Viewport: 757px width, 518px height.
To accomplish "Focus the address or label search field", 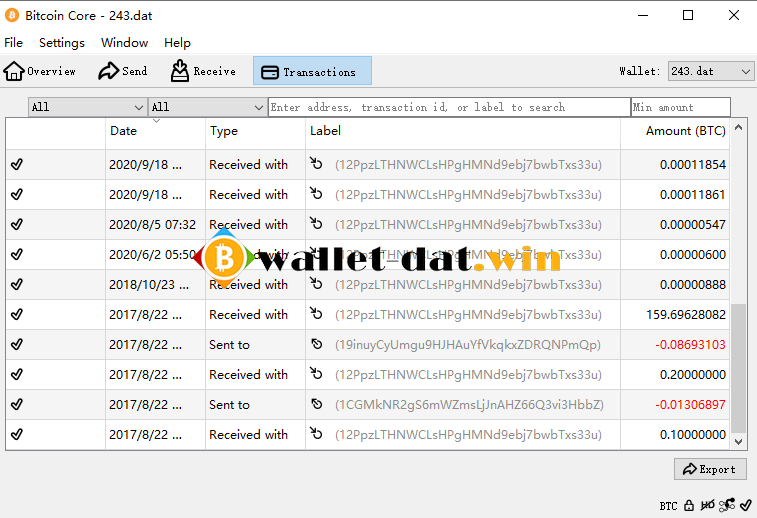I will (x=449, y=107).
